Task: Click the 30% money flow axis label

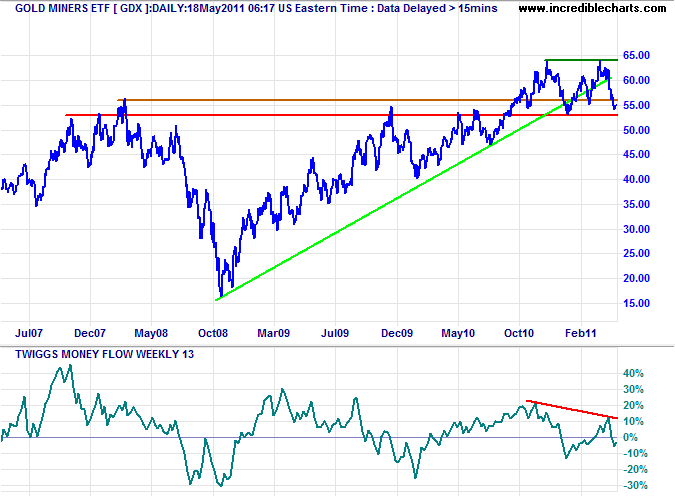Action: 633,389
